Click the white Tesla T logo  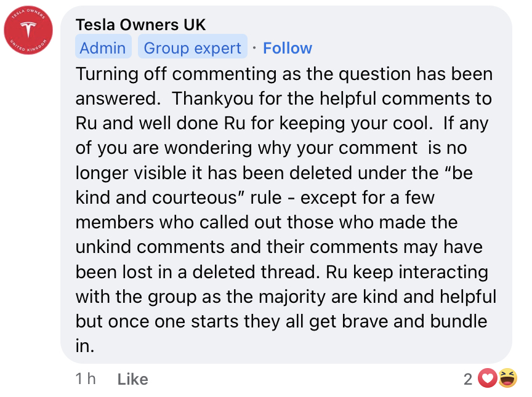28,30
